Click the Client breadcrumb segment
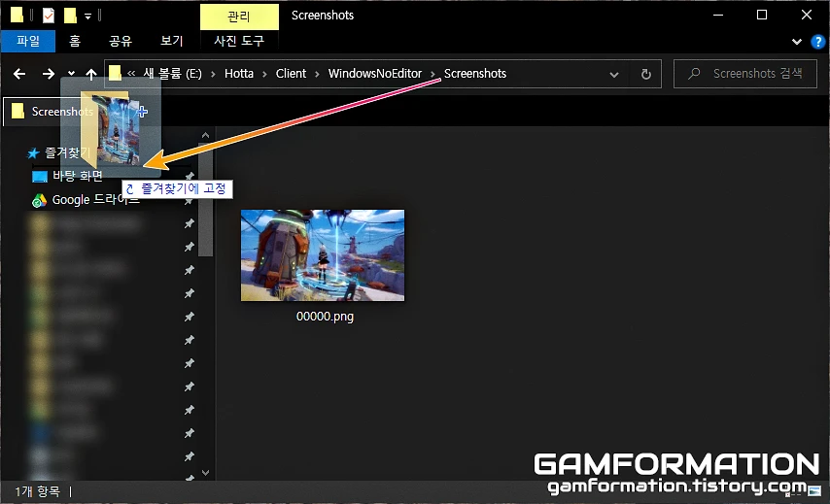The height and width of the screenshot is (504, 830). tap(291, 74)
